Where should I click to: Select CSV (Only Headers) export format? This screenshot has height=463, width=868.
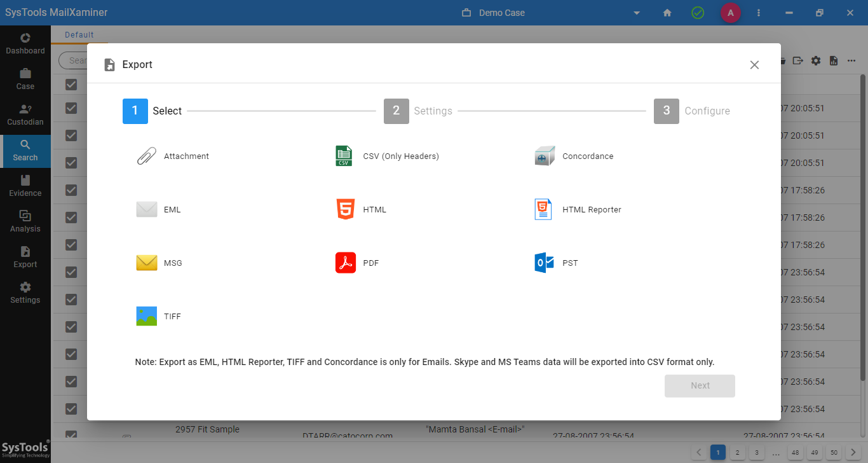387,156
